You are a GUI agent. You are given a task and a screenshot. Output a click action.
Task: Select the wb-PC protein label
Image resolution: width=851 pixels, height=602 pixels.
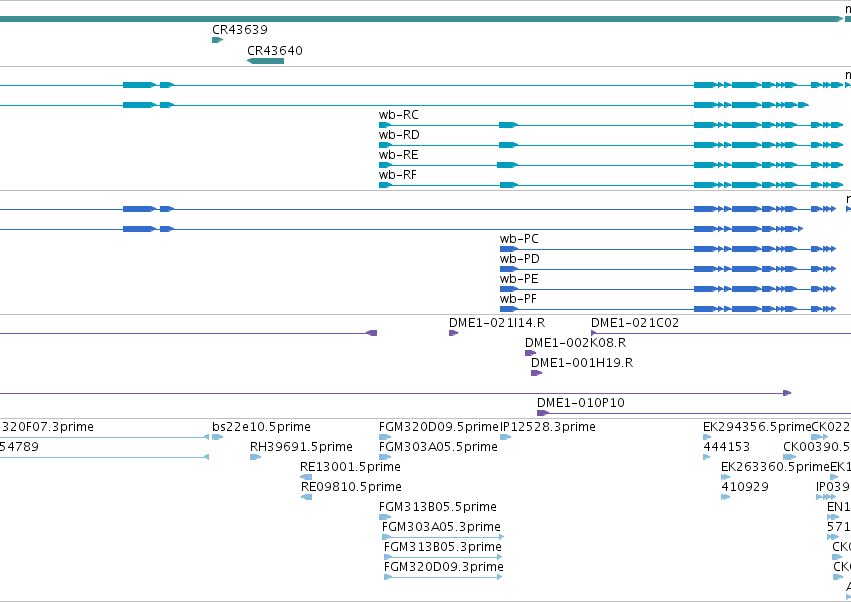tap(519, 238)
